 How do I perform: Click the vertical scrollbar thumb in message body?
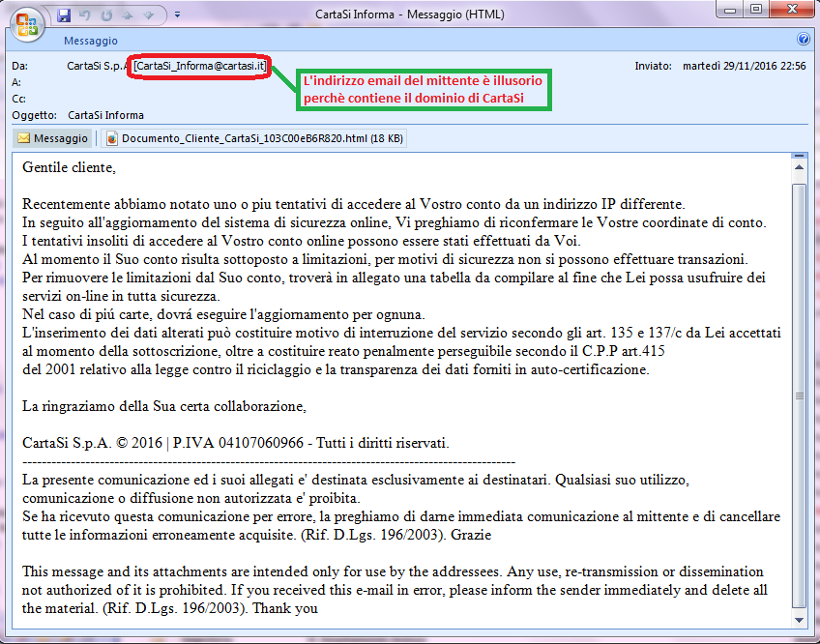pyautogui.click(x=799, y=395)
